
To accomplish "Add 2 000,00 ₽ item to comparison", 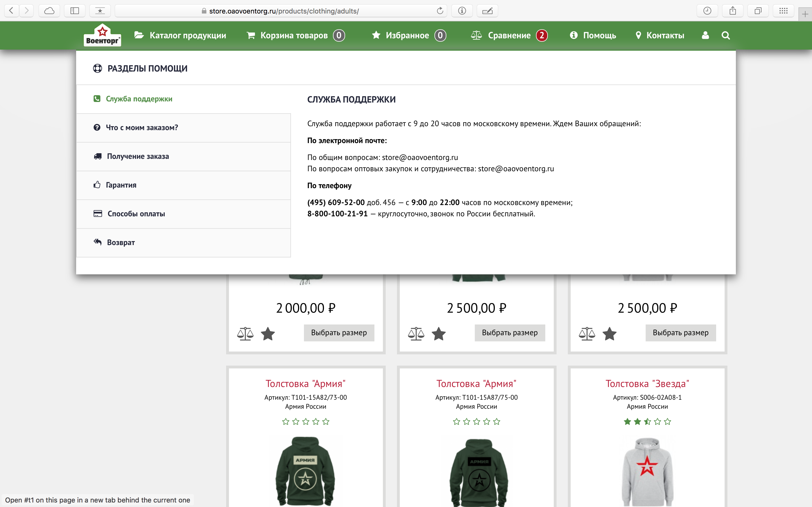I will 245,334.
